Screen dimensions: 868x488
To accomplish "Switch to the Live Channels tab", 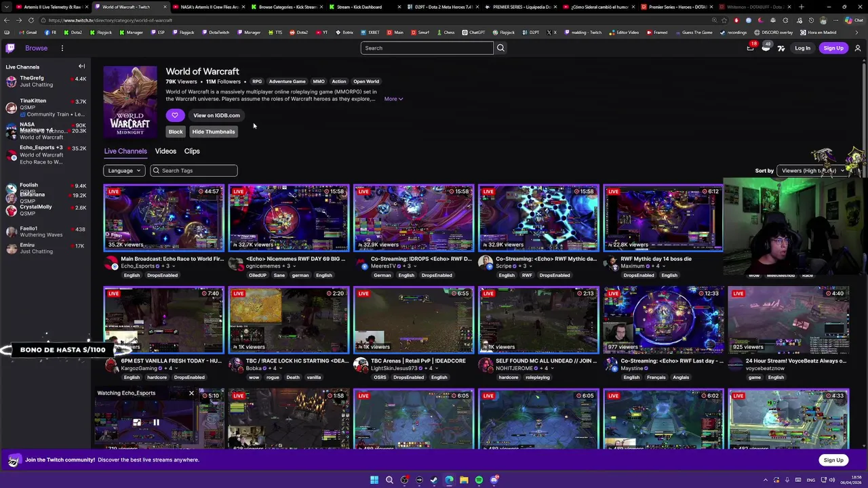I will pos(125,151).
